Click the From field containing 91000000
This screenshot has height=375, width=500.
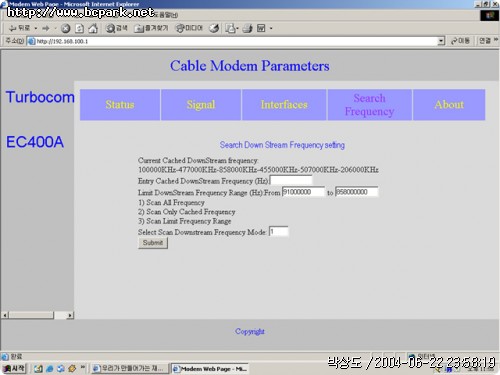[303, 192]
